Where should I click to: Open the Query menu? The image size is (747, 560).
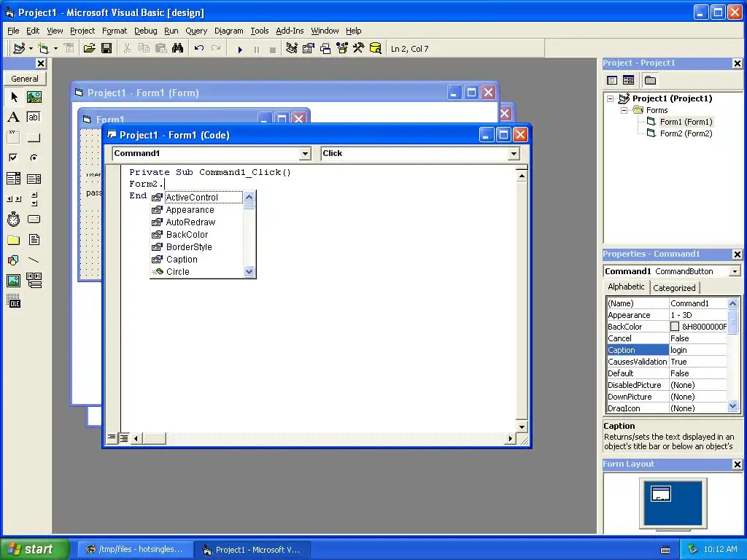click(x=196, y=31)
